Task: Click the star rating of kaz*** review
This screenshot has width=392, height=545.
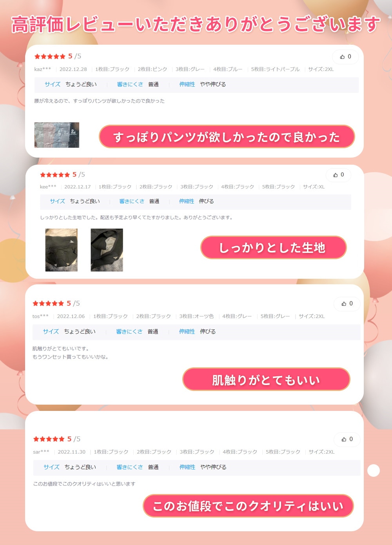Action: (50, 56)
